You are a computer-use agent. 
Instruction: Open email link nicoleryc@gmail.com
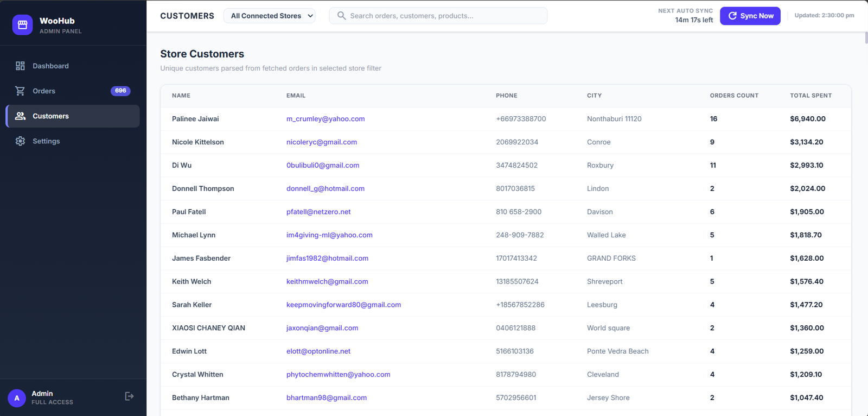(322, 142)
